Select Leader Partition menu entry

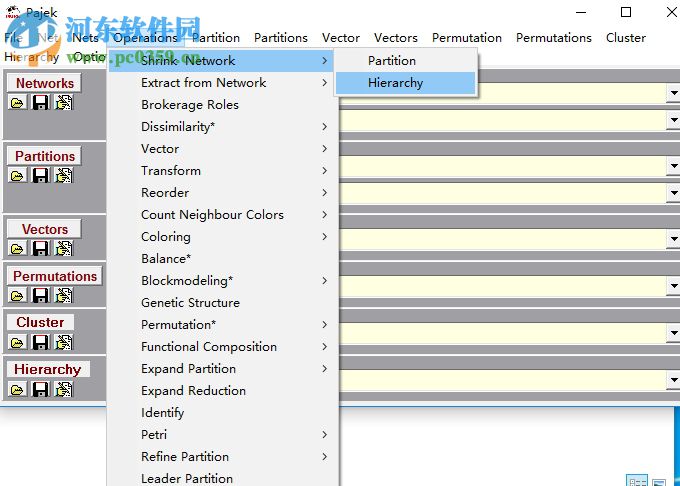(x=223, y=479)
